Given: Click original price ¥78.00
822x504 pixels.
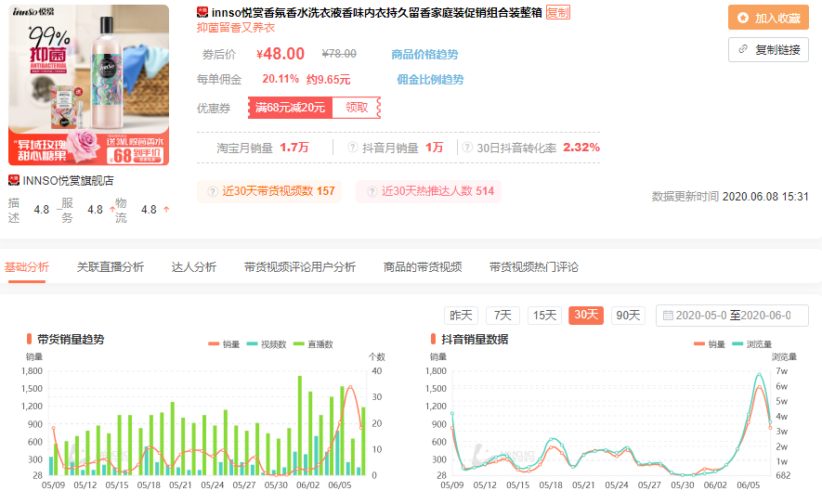Looking at the screenshot, I should click(339, 54).
